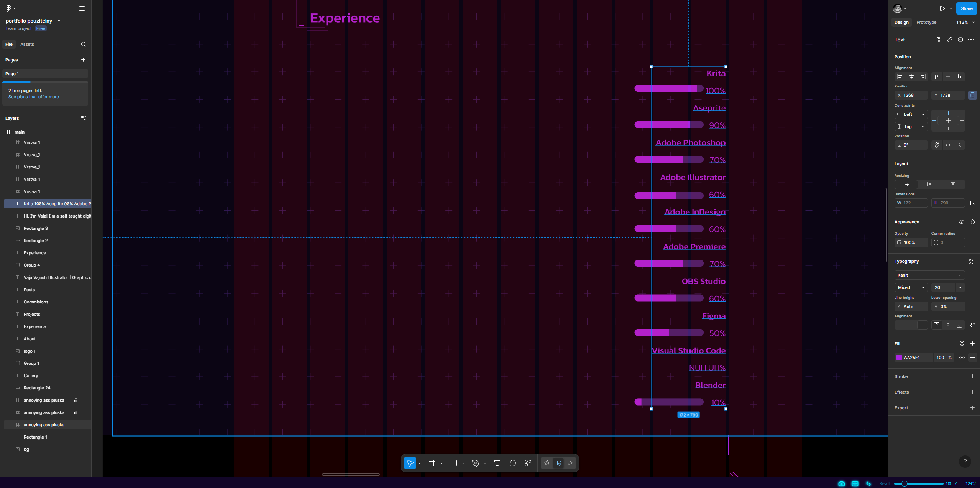Switch to Dev Mode in bottom toolbar
The image size is (980, 488).
point(570,463)
